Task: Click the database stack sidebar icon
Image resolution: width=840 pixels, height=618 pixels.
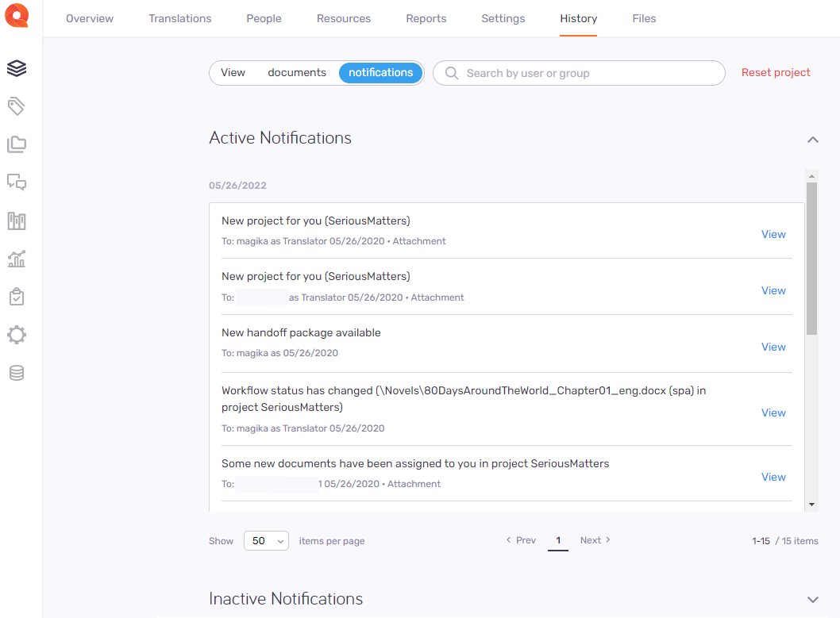Action: pos(17,373)
